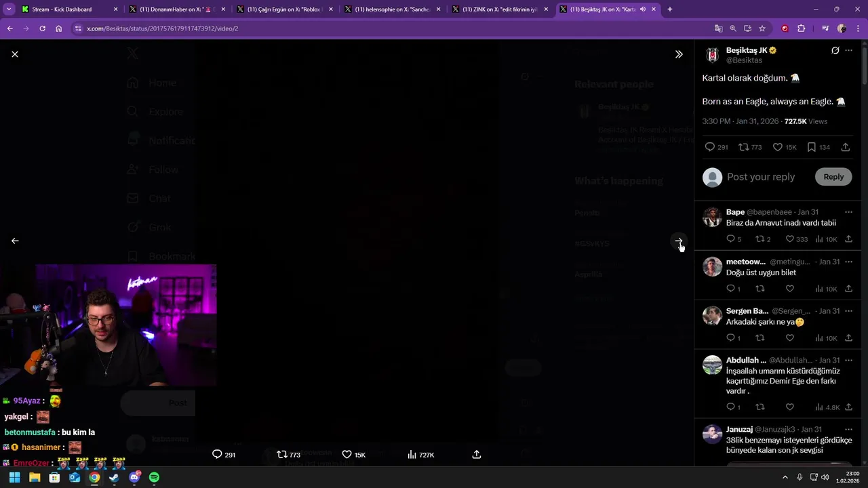The height and width of the screenshot is (488, 868).
Task: Go to the previous media with the left arrow
Action: (15, 241)
